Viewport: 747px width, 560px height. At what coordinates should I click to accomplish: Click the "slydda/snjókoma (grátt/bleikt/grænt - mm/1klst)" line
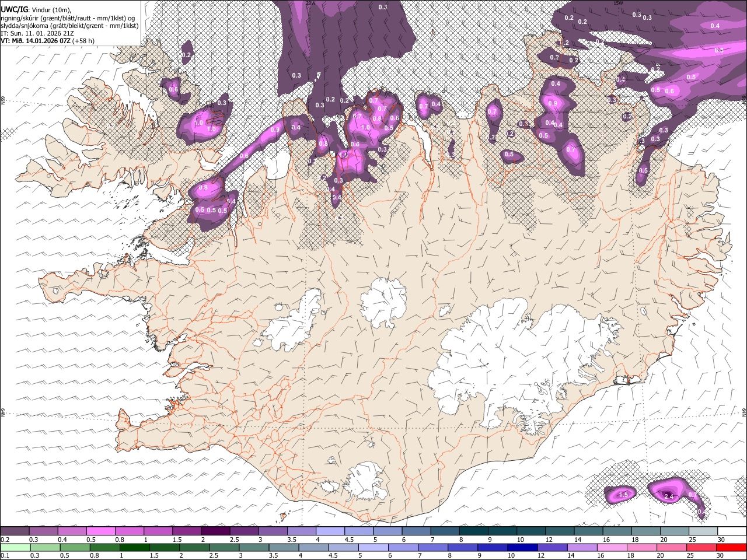click(x=69, y=26)
